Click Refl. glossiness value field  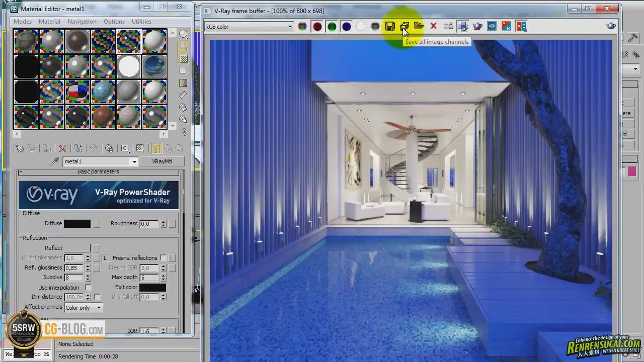(74, 268)
